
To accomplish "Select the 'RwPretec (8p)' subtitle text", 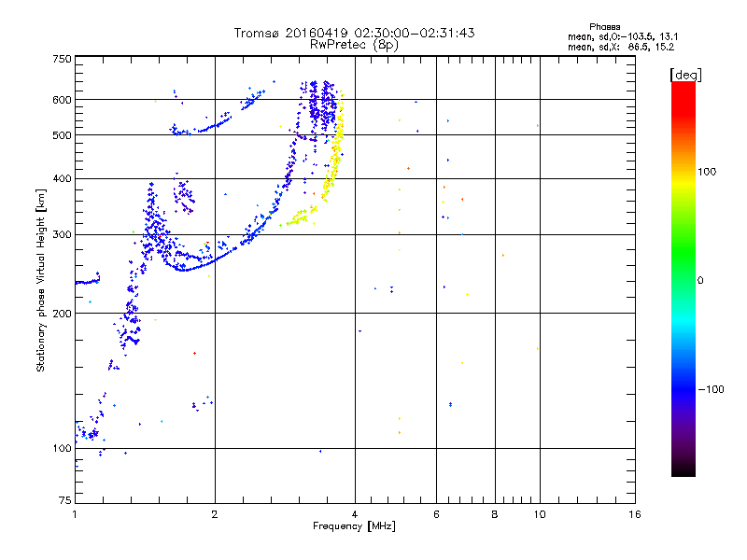I will [x=354, y=45].
